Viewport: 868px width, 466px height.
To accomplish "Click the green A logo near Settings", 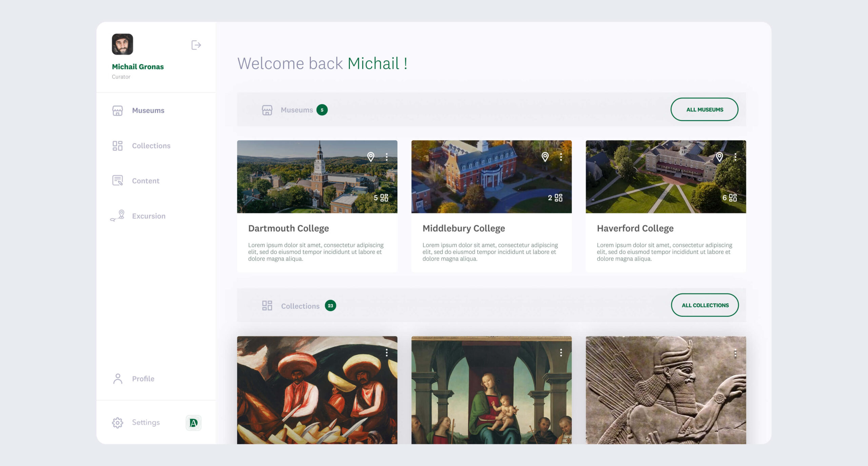I will pos(194,423).
